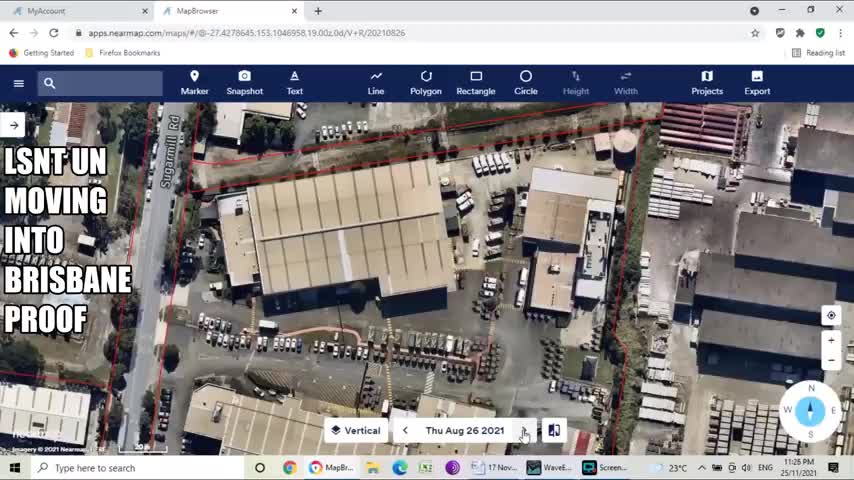This screenshot has width=854, height=480.
Task: Expand the side panel arrow
Action: point(14,125)
